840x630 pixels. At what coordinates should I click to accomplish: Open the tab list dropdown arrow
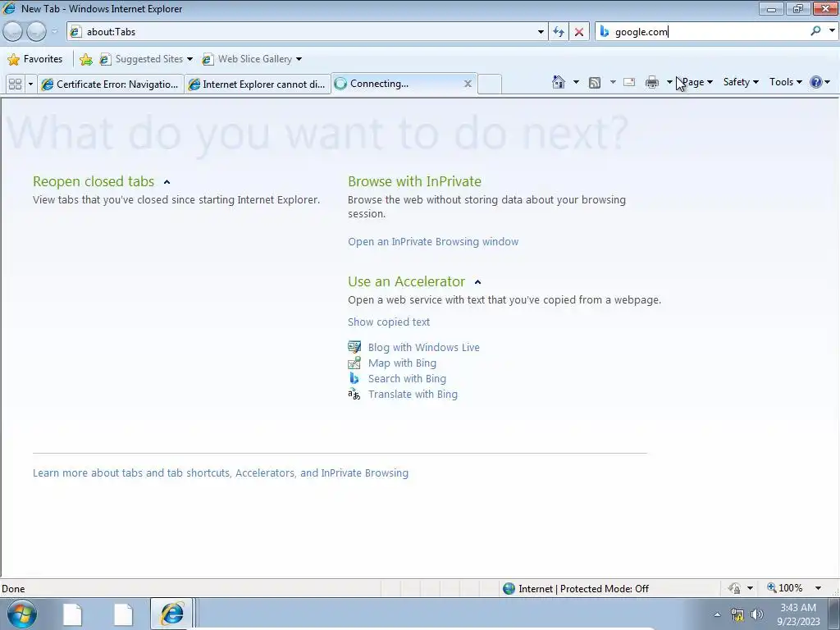30,84
